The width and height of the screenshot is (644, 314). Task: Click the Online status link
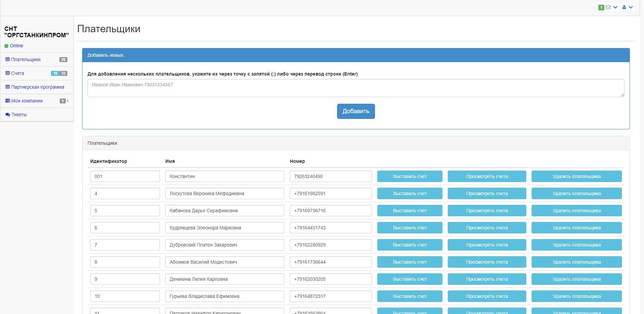click(x=16, y=46)
